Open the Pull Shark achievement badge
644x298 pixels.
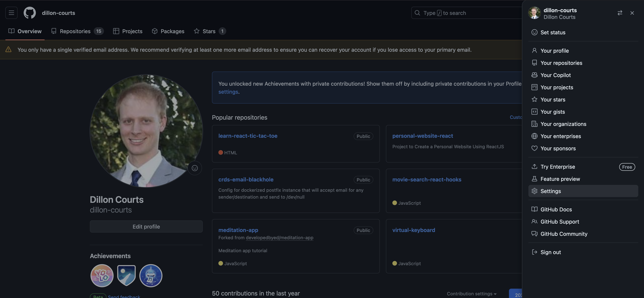coord(151,275)
